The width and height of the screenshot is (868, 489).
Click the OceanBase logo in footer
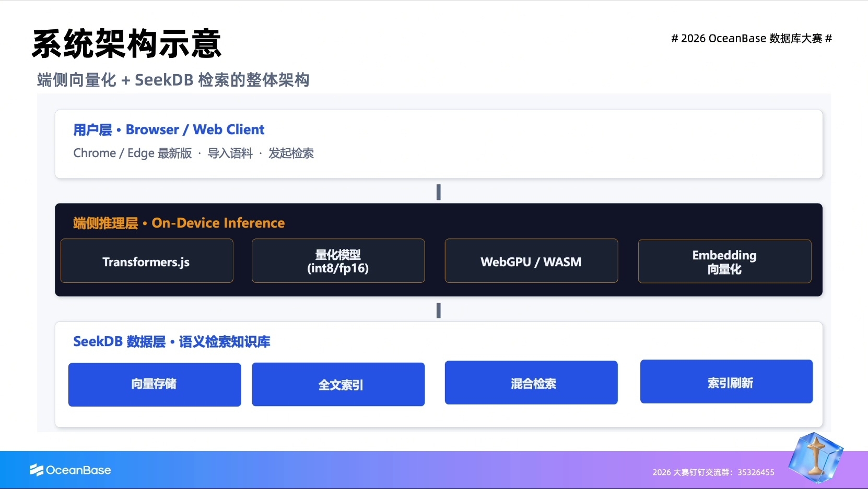click(x=70, y=470)
